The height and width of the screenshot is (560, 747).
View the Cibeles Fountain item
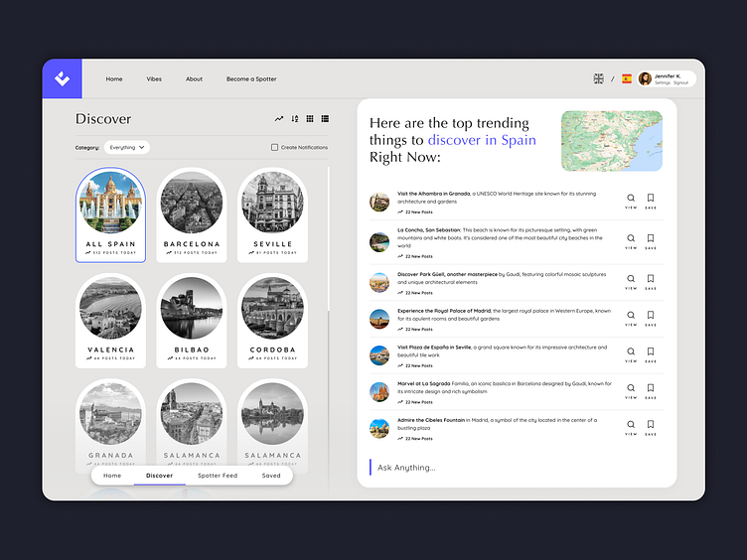631,428
